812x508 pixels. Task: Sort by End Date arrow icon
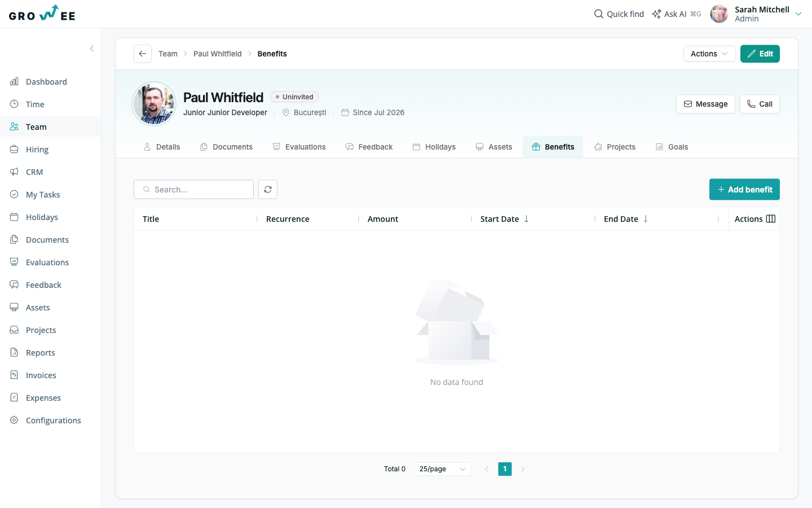point(646,219)
